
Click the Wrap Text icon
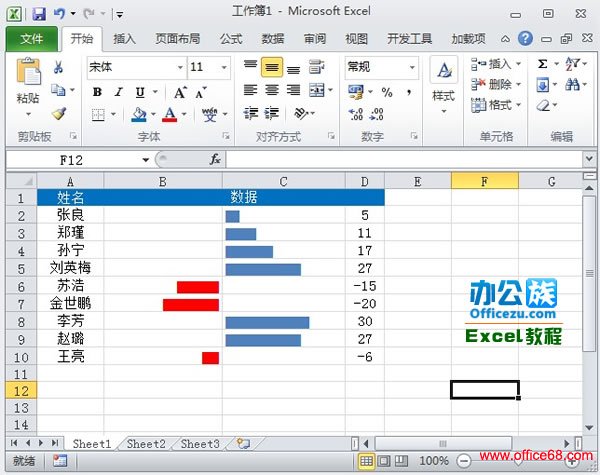[316, 67]
